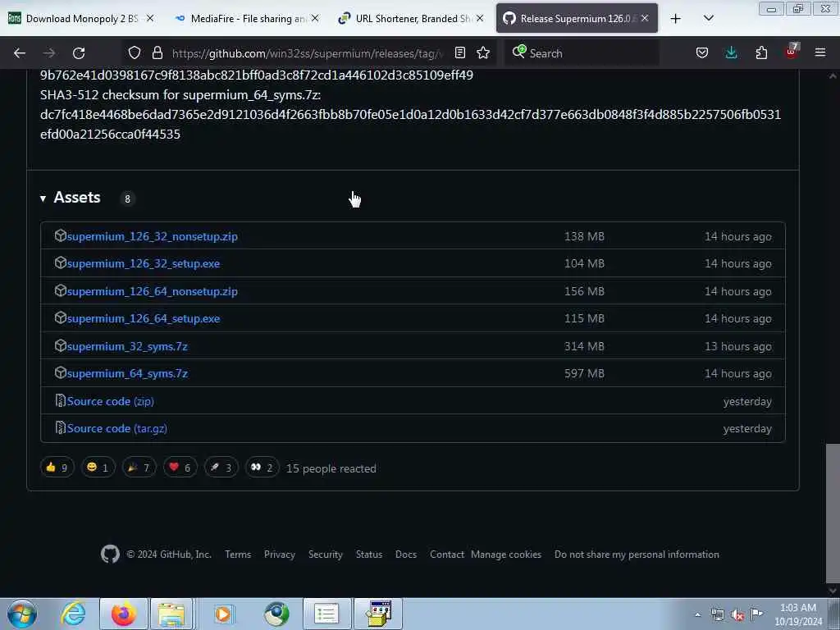Open the uBlock Origin extension icon
The image size is (840, 630).
792,52
